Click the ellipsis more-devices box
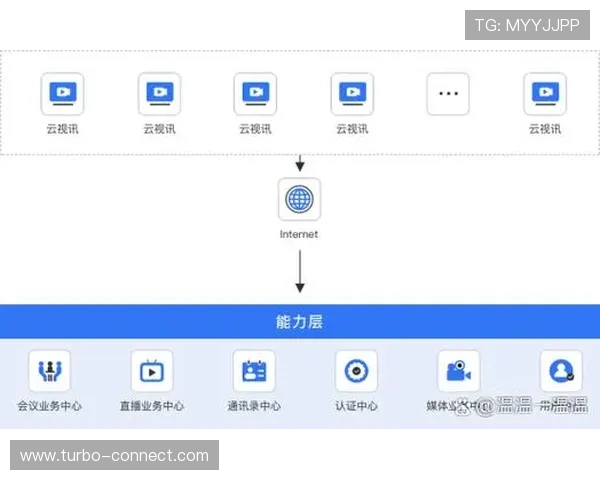The image size is (600, 480). point(448,94)
